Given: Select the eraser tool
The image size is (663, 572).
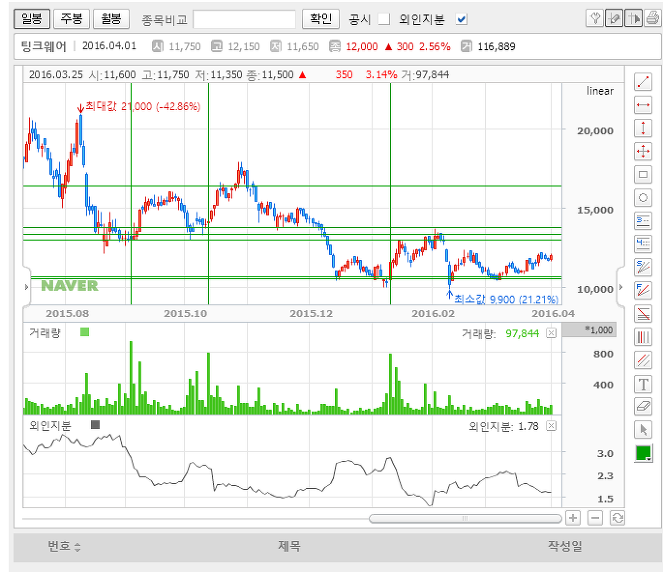Looking at the screenshot, I should point(643,407).
